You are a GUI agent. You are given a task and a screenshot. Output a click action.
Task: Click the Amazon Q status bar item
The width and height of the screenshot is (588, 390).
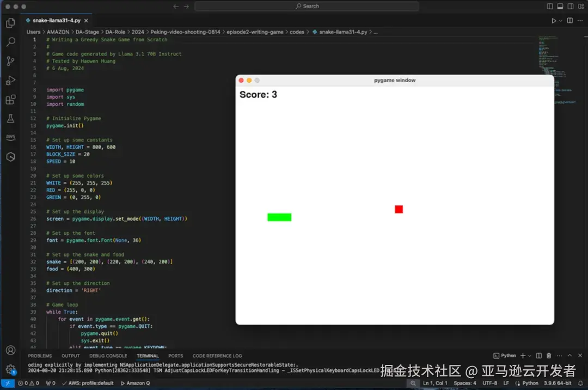click(x=136, y=383)
